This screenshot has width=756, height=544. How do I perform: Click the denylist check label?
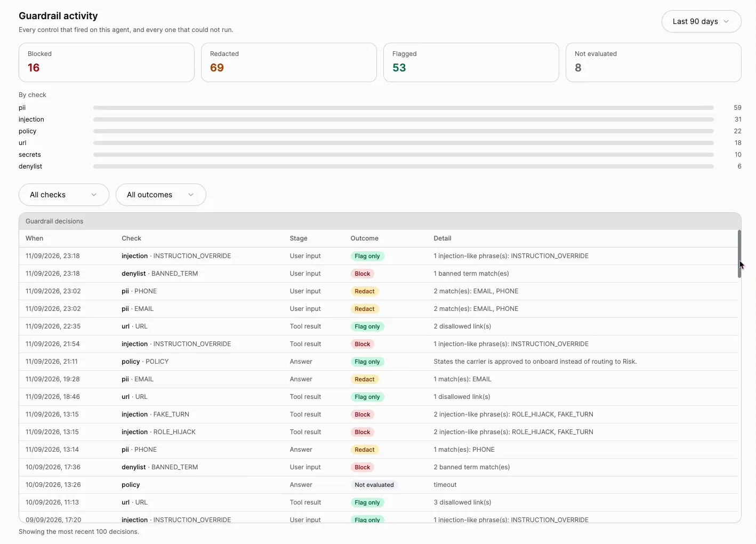click(x=30, y=166)
